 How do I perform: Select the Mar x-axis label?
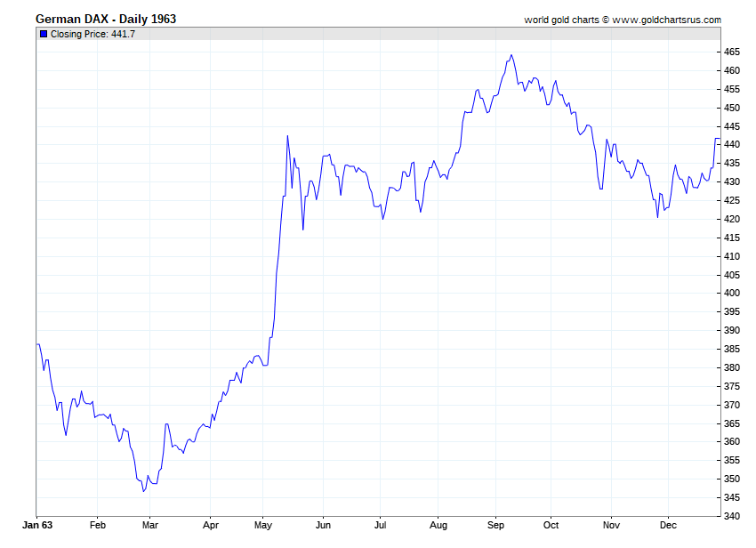click(150, 525)
